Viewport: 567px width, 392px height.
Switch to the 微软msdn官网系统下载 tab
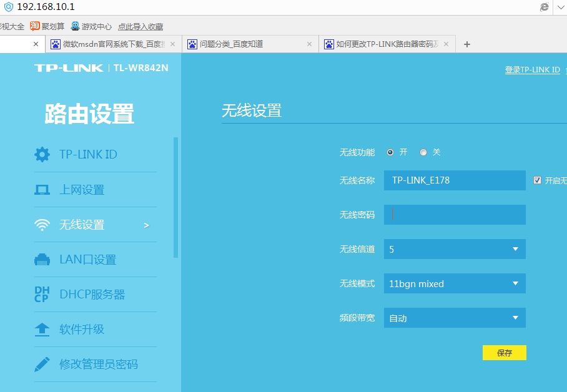click(114, 44)
